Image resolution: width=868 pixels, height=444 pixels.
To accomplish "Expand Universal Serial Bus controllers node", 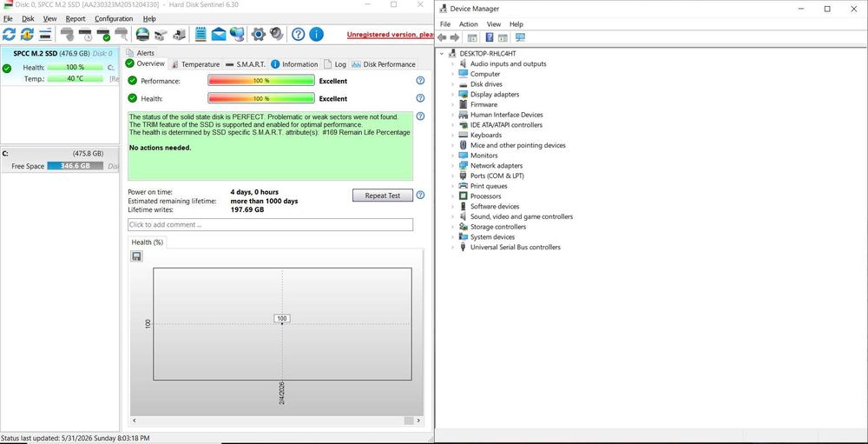I will coord(452,248).
